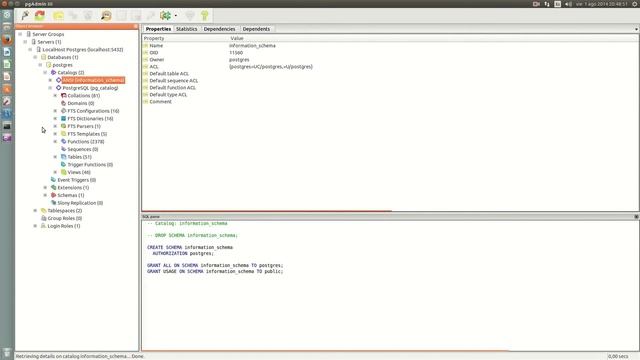Image resolution: width=640 pixels, height=360 pixels.
Task: Open Firefox from the Ubuntu launcher
Action: 7,40
